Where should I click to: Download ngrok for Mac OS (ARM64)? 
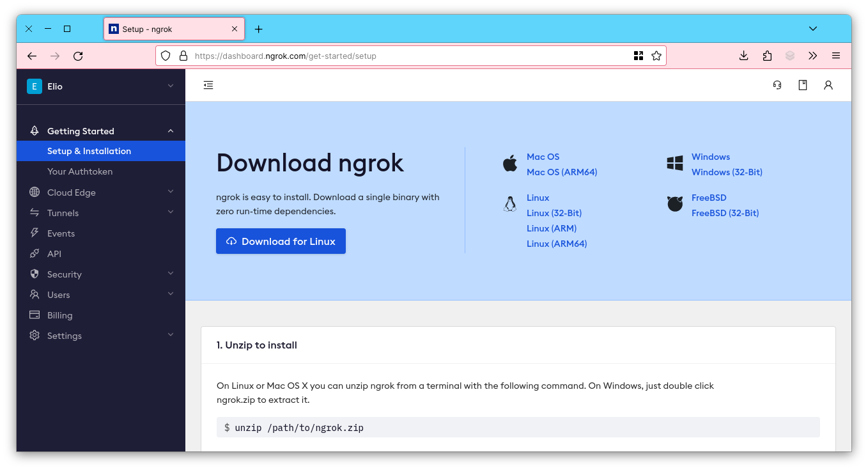pos(562,171)
